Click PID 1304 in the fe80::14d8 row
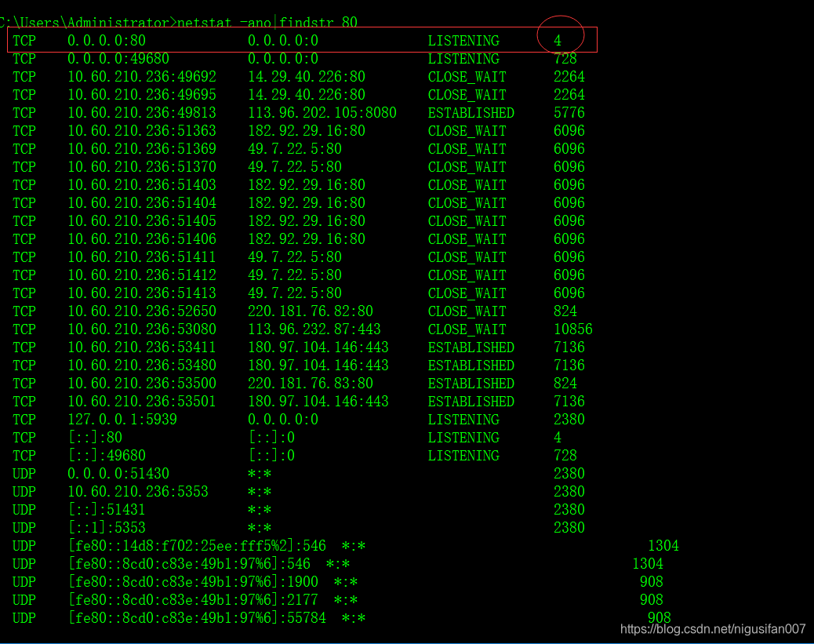The width and height of the screenshot is (814, 644). pos(663,546)
